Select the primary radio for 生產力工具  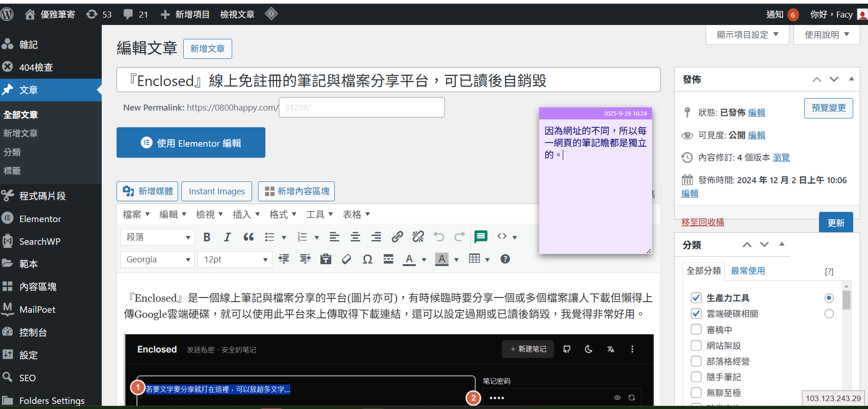829,297
